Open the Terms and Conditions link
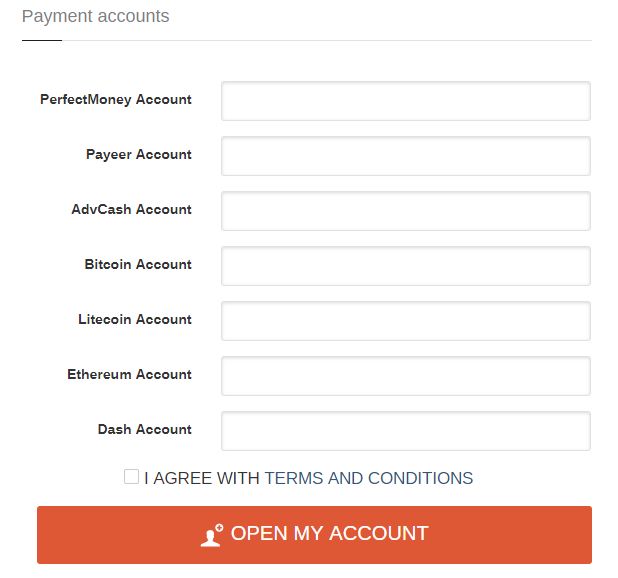The height and width of the screenshot is (578, 618). pos(369,478)
